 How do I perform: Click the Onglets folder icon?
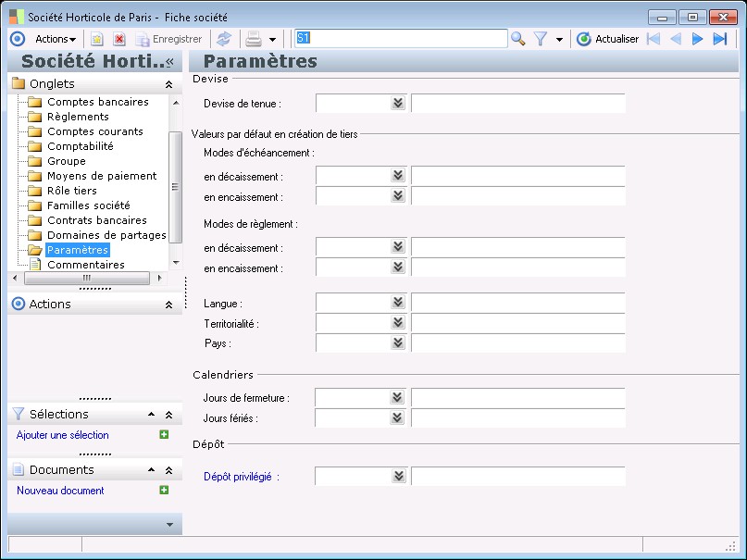pos(19,83)
